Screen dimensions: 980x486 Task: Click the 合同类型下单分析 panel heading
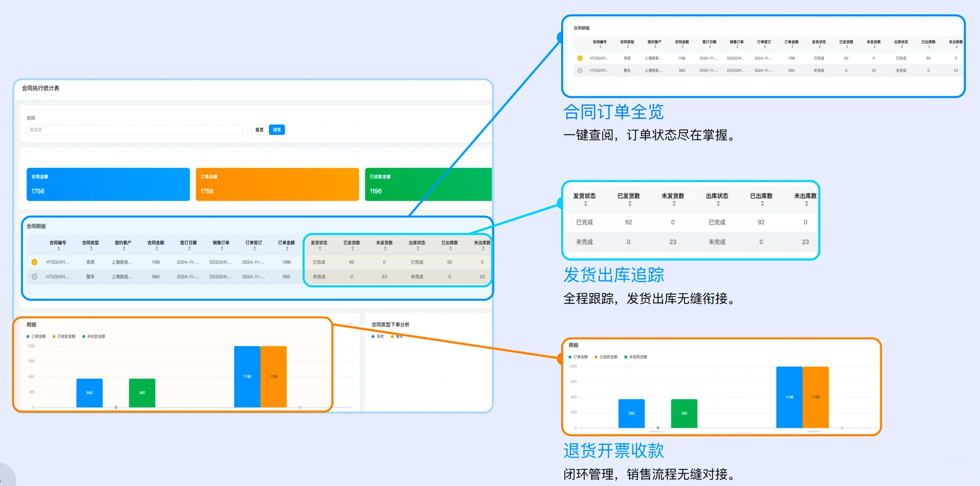[390, 324]
